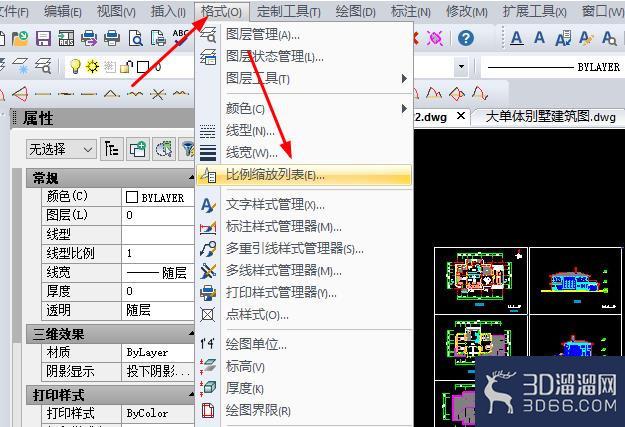625x427 pixels.
Task: Click the A icon with magnifier find text
Action: [609, 39]
